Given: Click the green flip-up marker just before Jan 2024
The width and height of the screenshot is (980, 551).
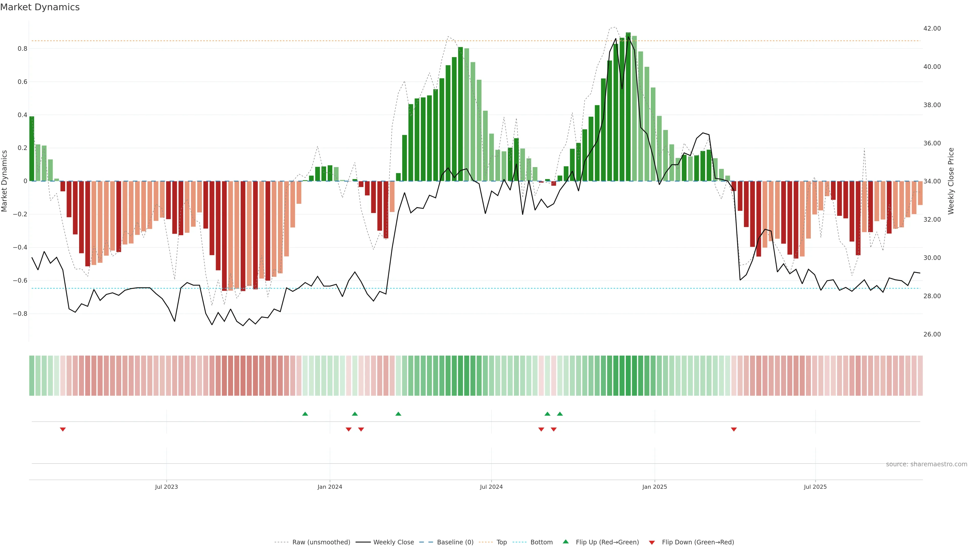Looking at the screenshot, I should pos(305,414).
